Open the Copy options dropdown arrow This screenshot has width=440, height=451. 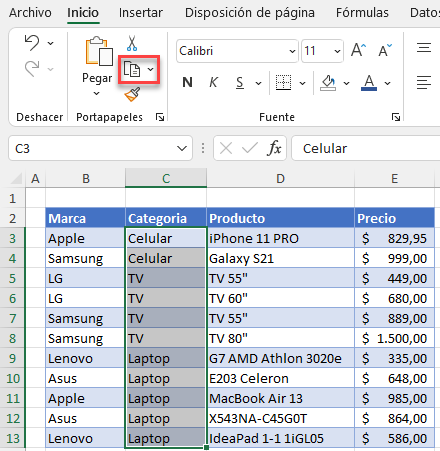(x=151, y=69)
